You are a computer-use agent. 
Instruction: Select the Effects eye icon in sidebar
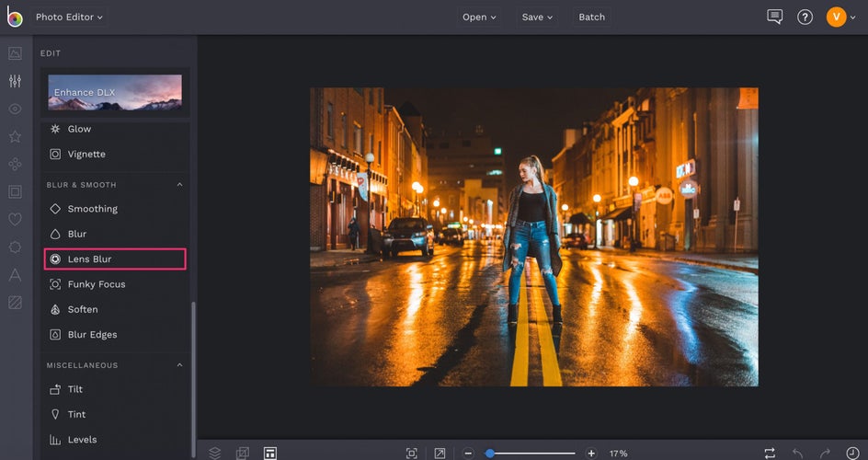15,109
